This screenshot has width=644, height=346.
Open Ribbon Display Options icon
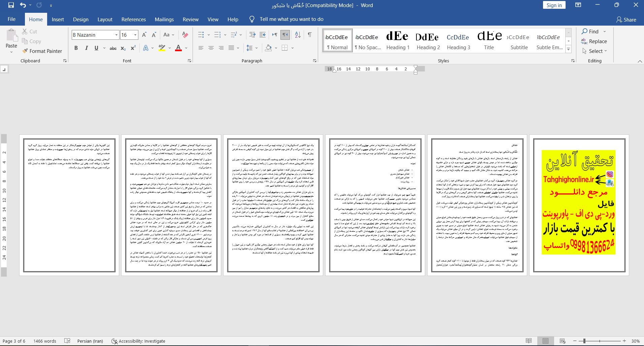578,5
